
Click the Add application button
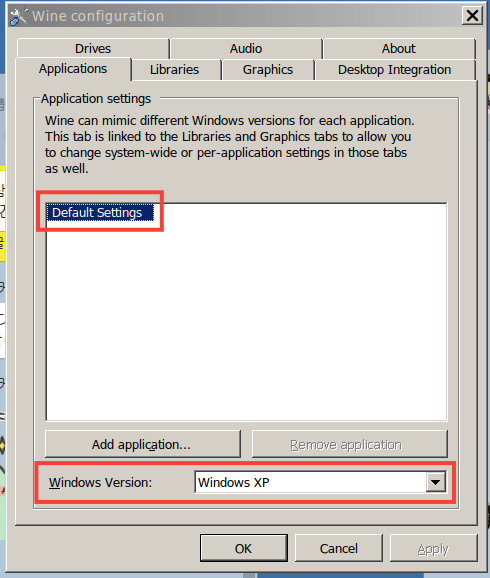(x=143, y=444)
